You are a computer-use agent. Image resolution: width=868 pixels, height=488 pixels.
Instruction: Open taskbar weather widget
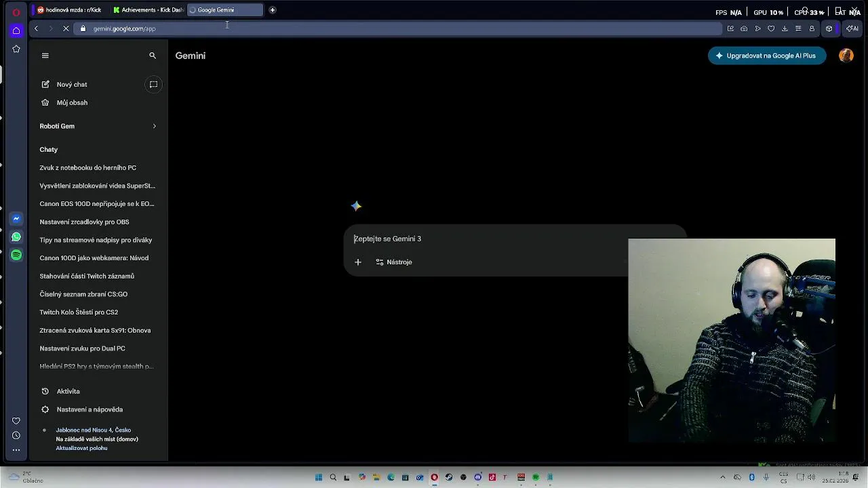(x=26, y=477)
